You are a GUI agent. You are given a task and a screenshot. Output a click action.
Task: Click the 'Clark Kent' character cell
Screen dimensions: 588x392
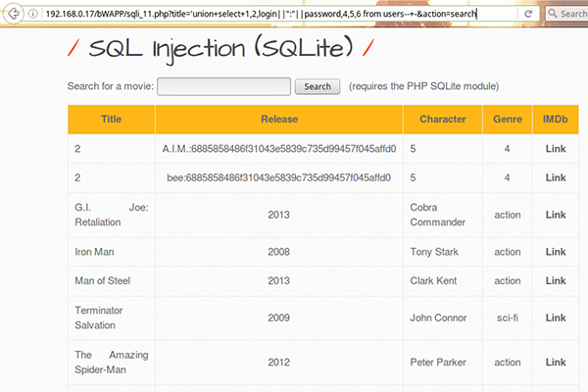tap(443, 281)
